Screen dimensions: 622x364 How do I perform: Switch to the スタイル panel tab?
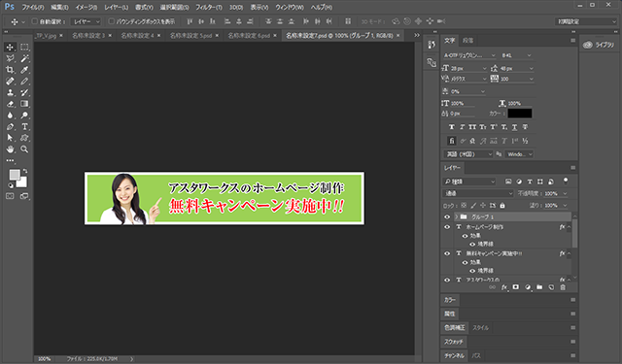[x=481, y=328]
